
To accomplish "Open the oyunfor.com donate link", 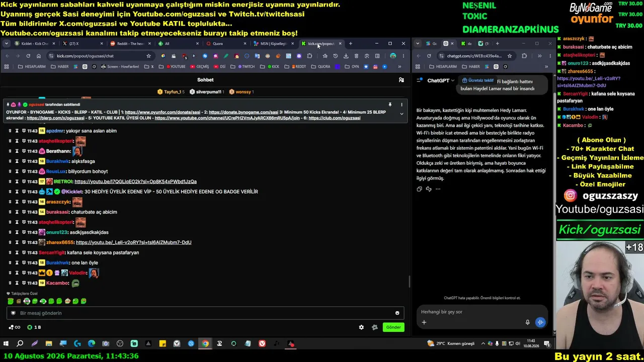I will pos(163,112).
